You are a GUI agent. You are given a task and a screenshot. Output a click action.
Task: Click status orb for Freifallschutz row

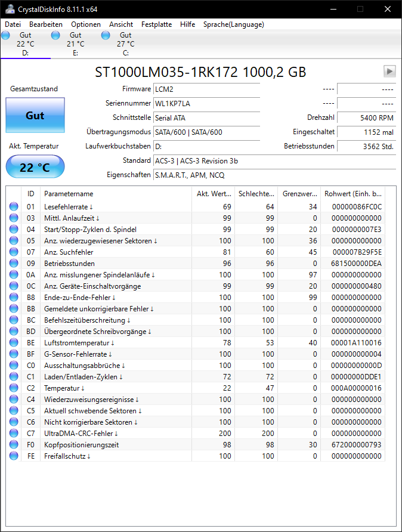pyautogui.click(x=14, y=456)
